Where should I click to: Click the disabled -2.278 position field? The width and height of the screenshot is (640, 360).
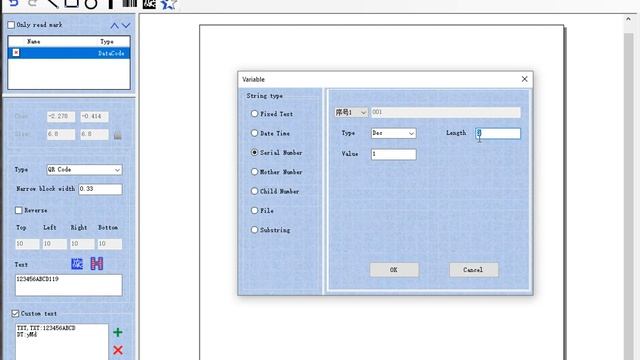61,116
